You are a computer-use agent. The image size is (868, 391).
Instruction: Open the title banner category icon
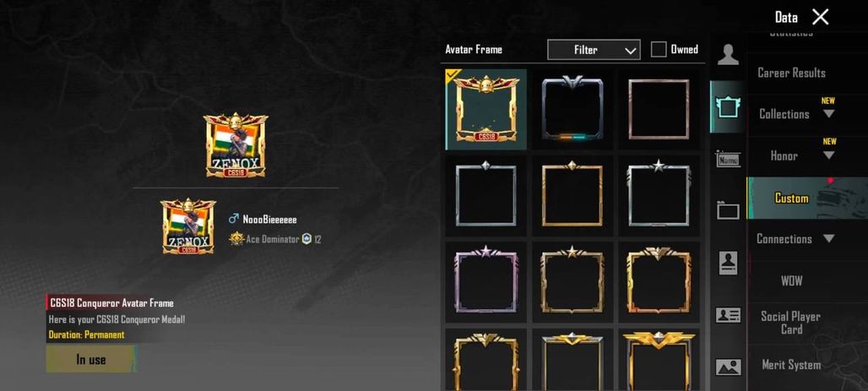point(728,210)
